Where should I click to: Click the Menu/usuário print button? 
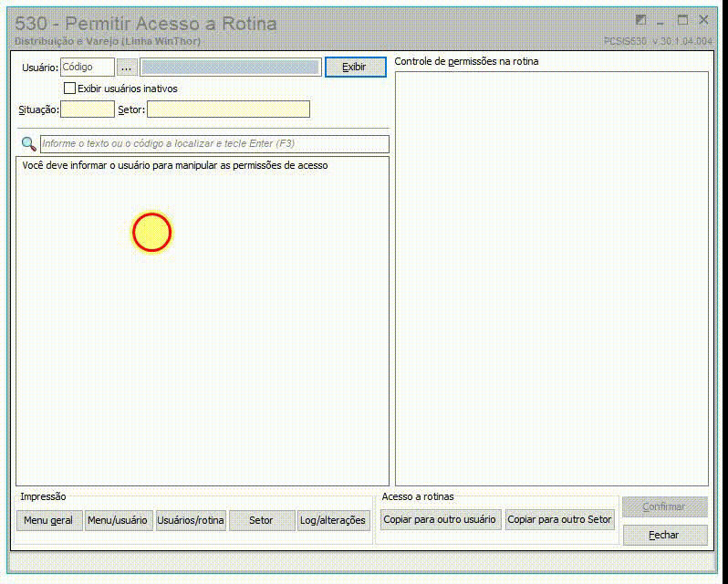119,520
